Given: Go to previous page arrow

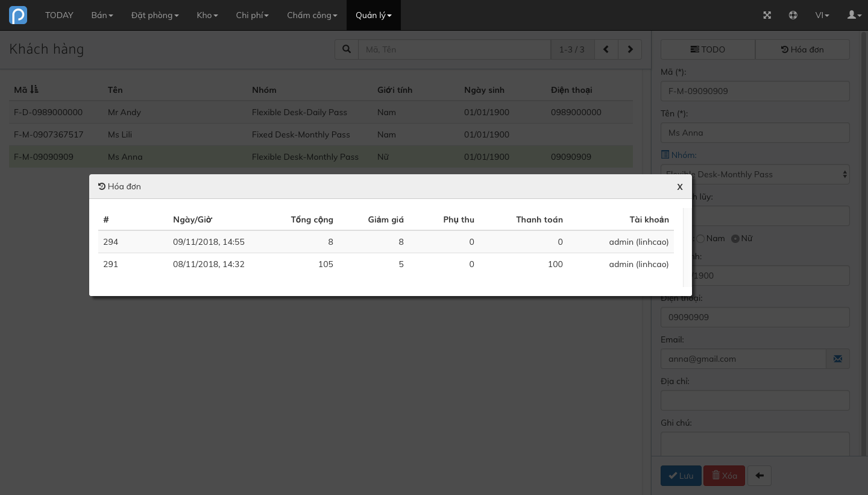Looking at the screenshot, I should [606, 49].
